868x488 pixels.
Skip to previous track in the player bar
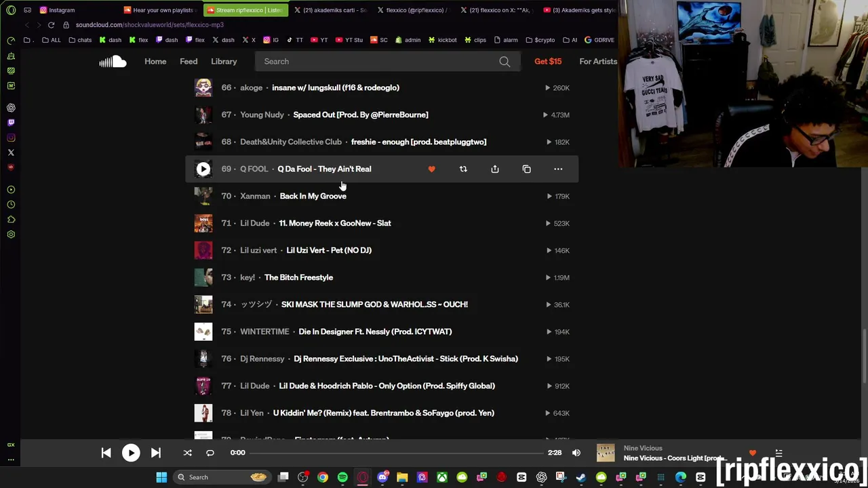[x=106, y=453]
